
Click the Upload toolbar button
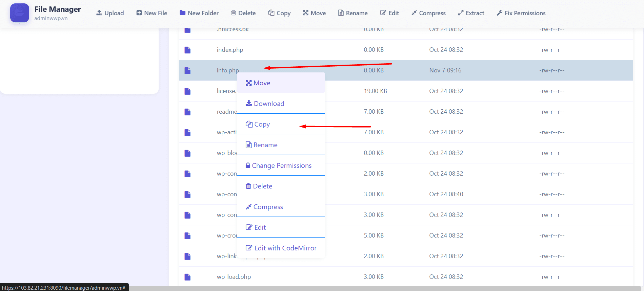pyautogui.click(x=110, y=13)
